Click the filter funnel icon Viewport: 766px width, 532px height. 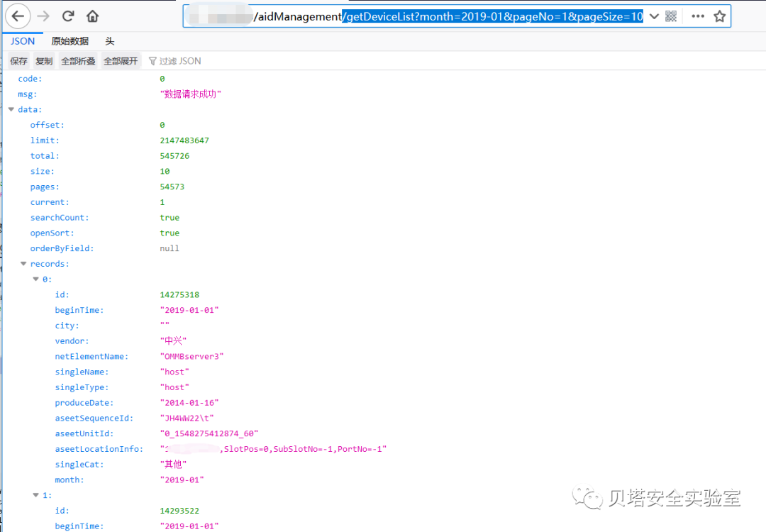[152, 61]
